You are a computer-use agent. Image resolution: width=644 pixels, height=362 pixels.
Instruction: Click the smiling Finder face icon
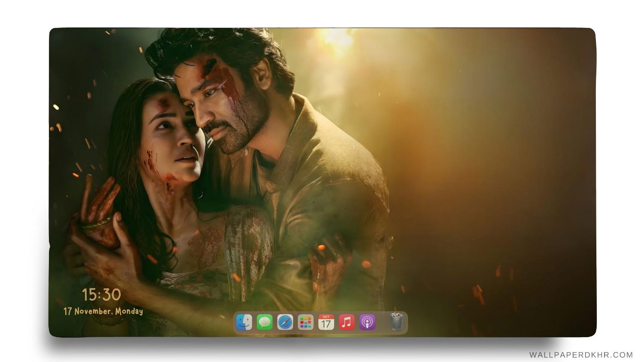[243, 323]
